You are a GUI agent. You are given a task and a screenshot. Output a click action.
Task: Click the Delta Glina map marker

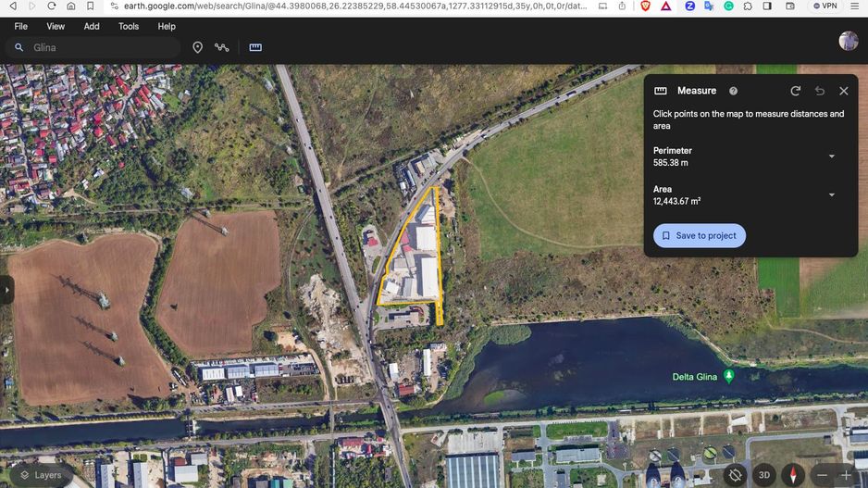point(728,376)
